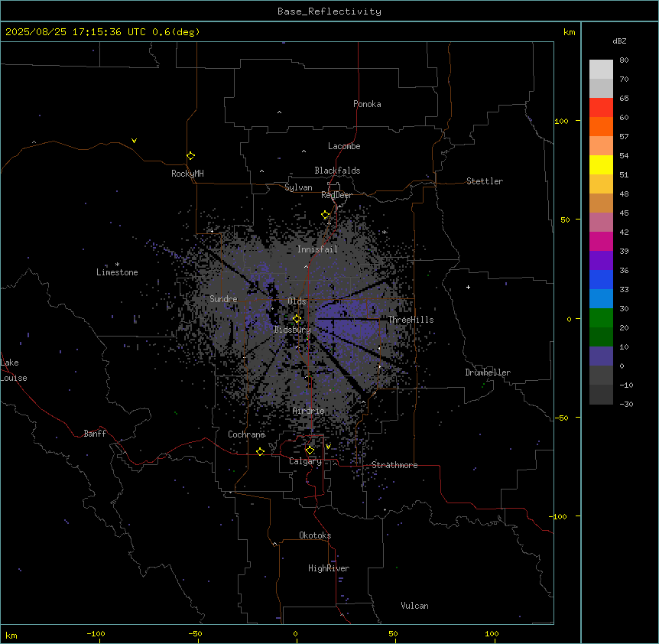Click the asterisk marker above Limestone
Image resolution: width=659 pixels, height=644 pixels.
coord(117,264)
